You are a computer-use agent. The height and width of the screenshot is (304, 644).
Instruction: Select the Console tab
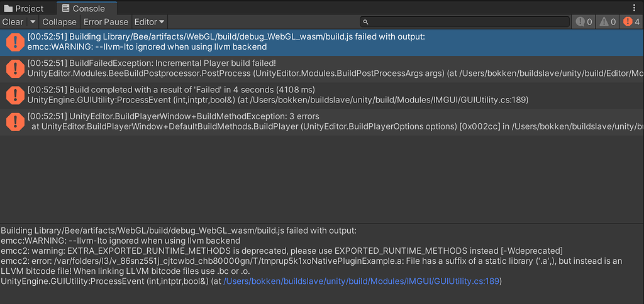point(84,9)
